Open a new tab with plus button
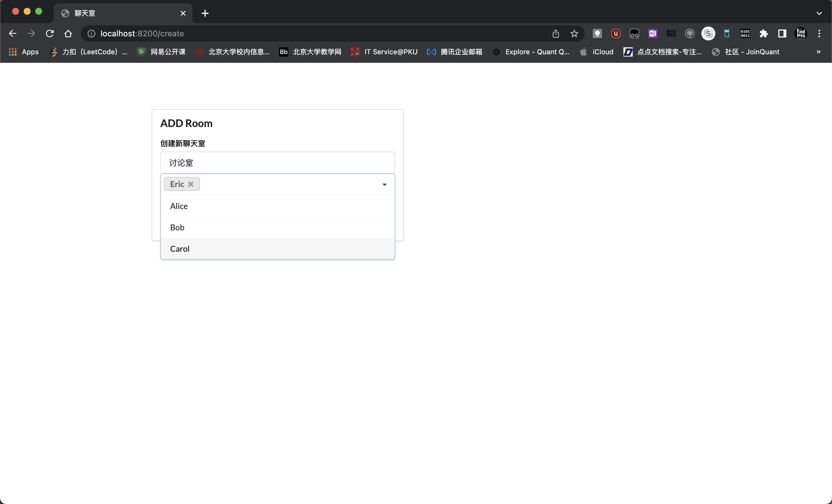832x504 pixels. pyautogui.click(x=205, y=13)
